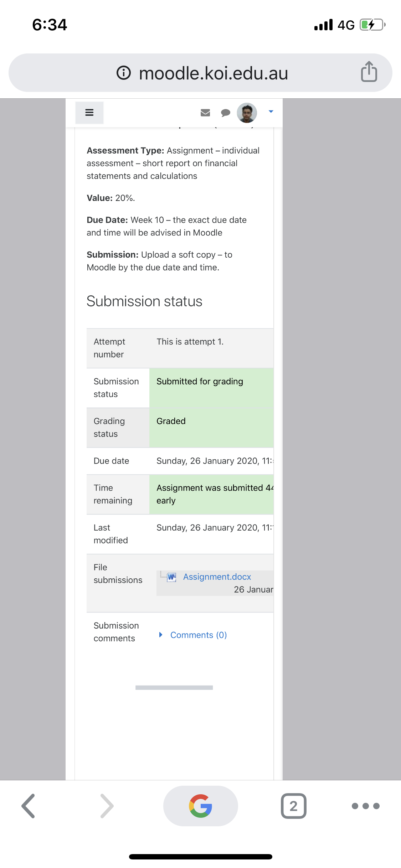Screen dimensions: 401x868
Task: Expand the user menu dropdown arrow
Action: click(271, 112)
